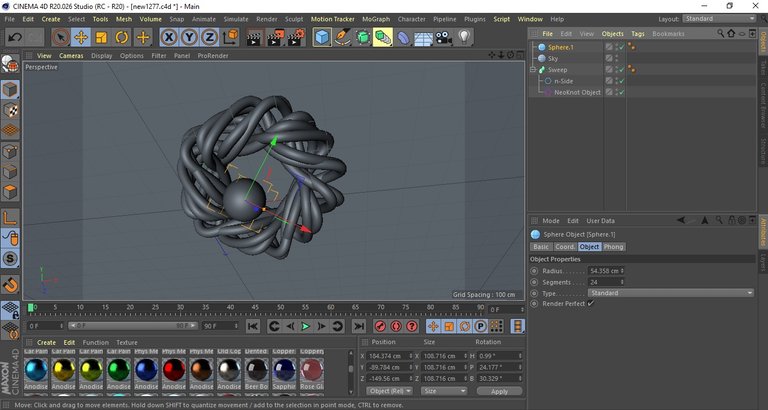Click Render View clapperboard icon

tap(254, 37)
